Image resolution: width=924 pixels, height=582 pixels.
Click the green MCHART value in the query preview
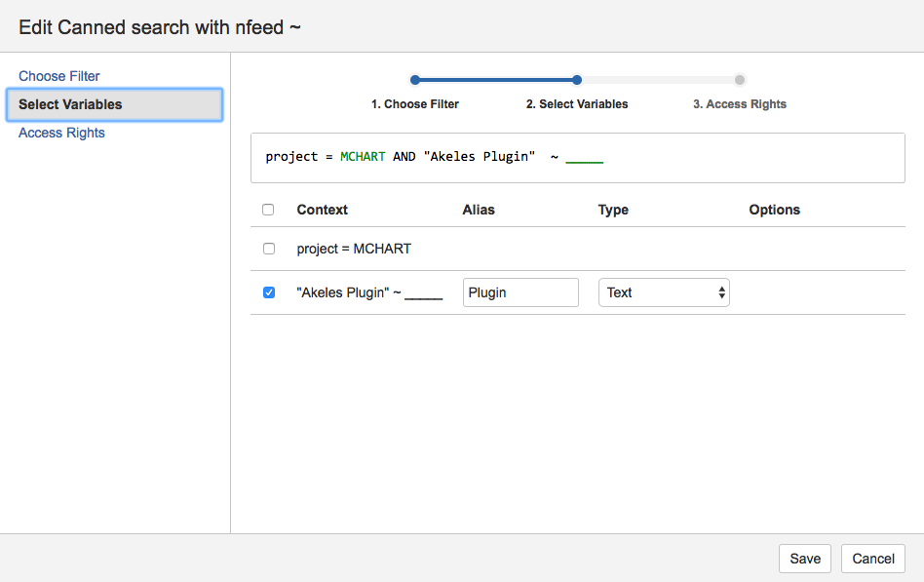tap(363, 156)
